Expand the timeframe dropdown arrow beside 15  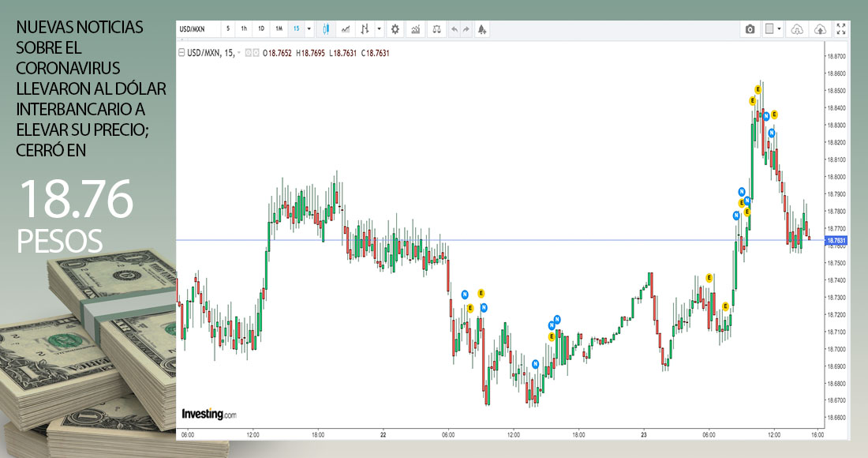(309, 29)
